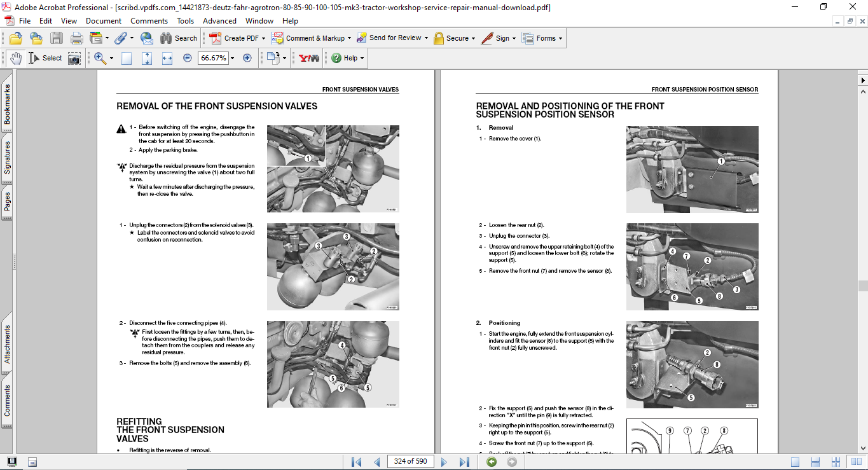Viewport: 868px width, 470px height.
Task: Show the Pages side panel
Action: [7, 202]
